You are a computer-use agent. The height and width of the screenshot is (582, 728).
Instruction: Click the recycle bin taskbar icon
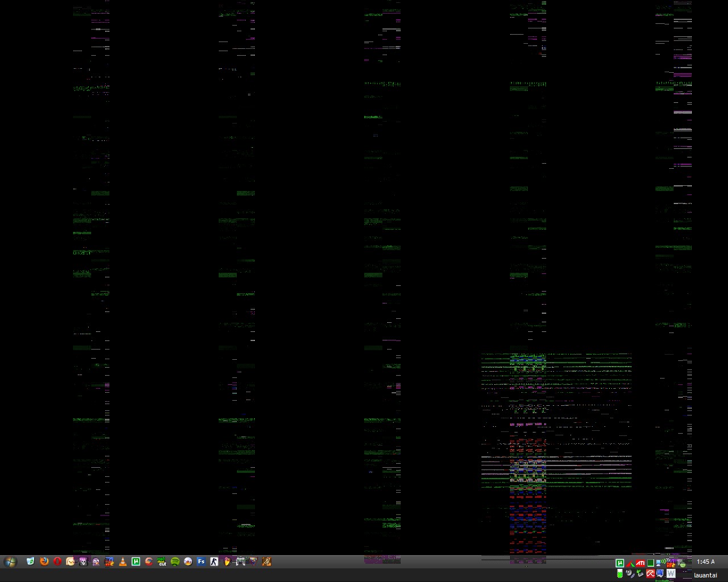(x=31, y=562)
